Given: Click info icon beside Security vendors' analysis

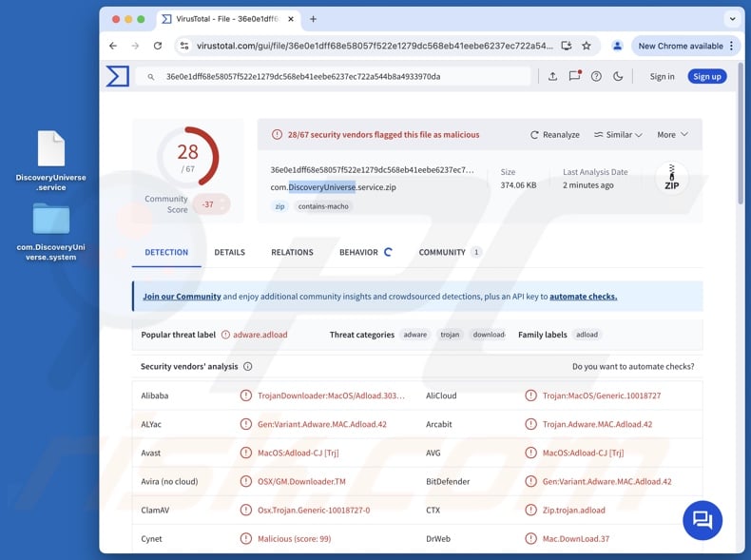Looking at the screenshot, I should pos(247,366).
